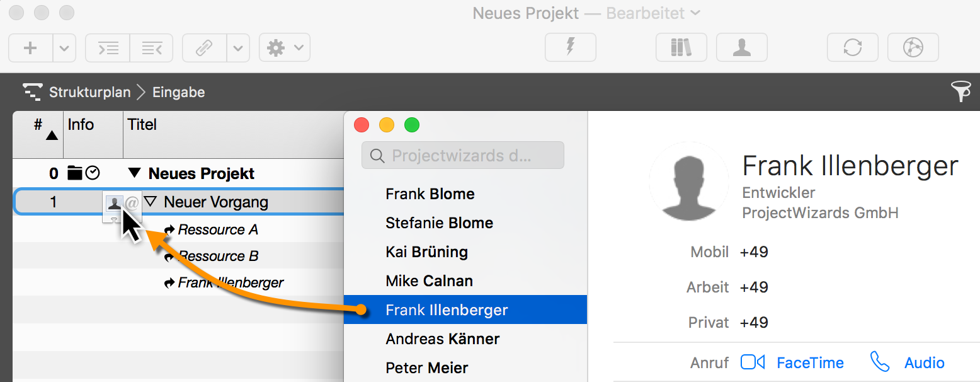The width and height of the screenshot is (980, 382).
Task: Click the lightning bolt toolbar button
Action: 571,47
